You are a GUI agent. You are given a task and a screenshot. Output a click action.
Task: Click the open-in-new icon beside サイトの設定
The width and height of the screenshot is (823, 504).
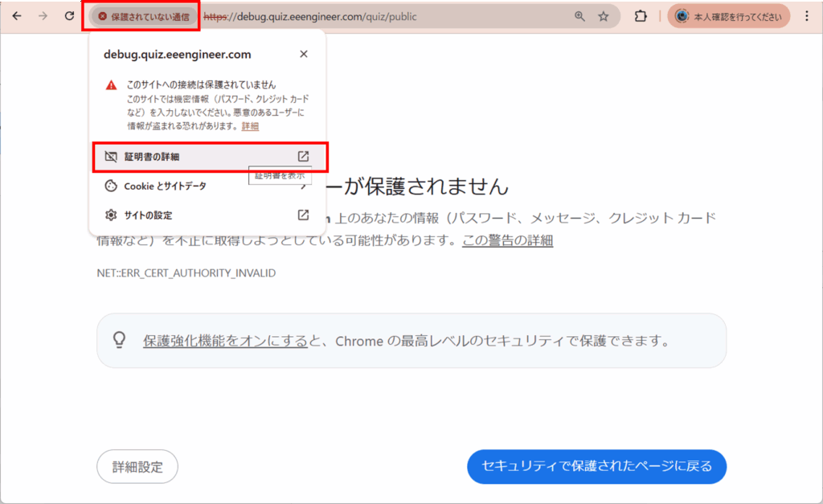click(303, 215)
